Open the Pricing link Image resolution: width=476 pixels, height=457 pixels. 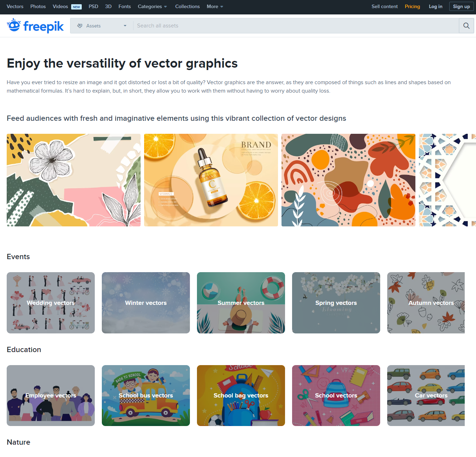coord(412,7)
